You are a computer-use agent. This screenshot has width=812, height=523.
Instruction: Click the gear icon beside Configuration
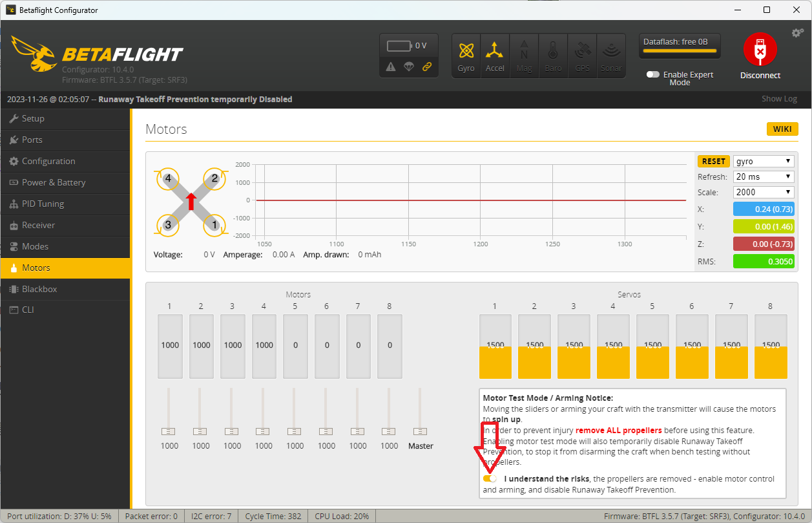[x=14, y=161]
